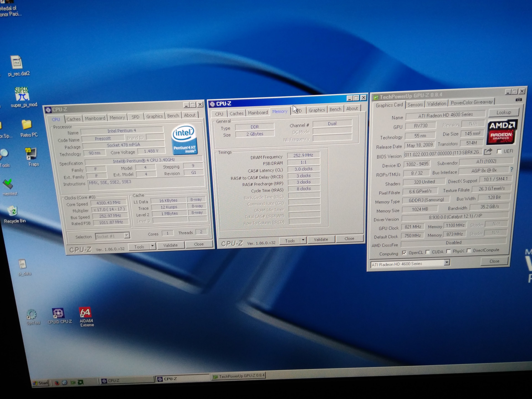Image resolution: width=532 pixels, height=399 pixels.
Task: Click the BIOS export share icon
Action: [x=488, y=152]
